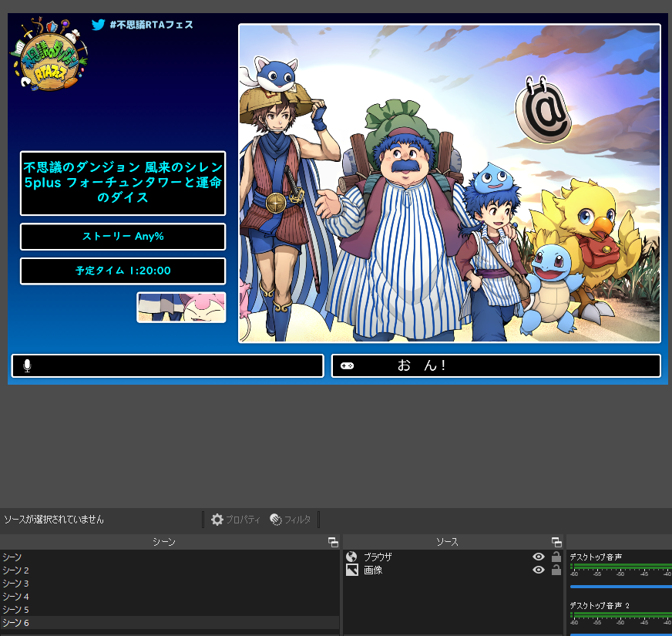Adjust the デスクトップ音声 2 volume slider
Screen dimensions: 672x636
coord(620,634)
